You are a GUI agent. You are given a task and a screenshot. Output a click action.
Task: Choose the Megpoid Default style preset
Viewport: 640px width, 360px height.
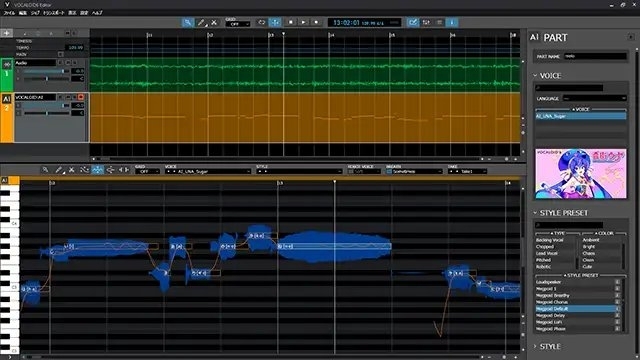click(576, 309)
